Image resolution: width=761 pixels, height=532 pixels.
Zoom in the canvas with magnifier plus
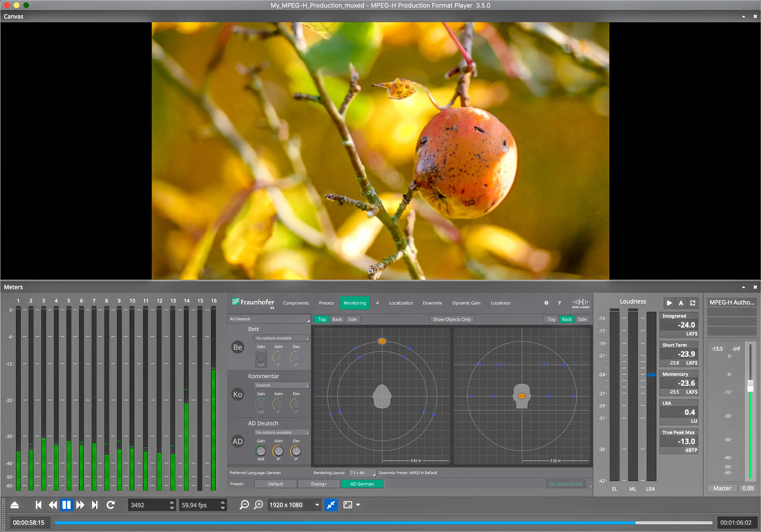point(259,505)
